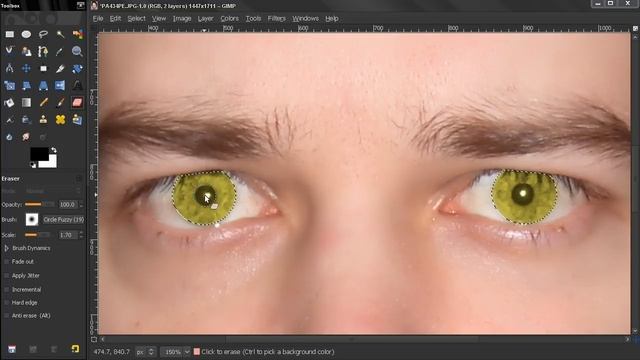The width and height of the screenshot is (640, 360).
Task: Open the Edit menu
Action: coord(116,18)
